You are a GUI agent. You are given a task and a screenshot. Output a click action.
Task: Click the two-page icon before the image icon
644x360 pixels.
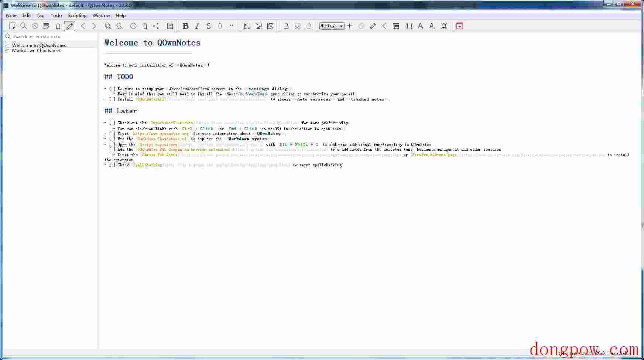[247, 26]
